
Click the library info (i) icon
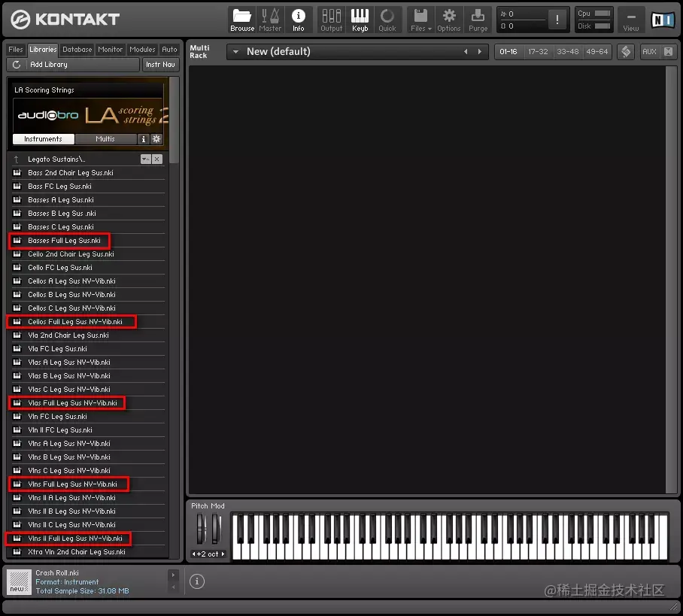click(143, 138)
